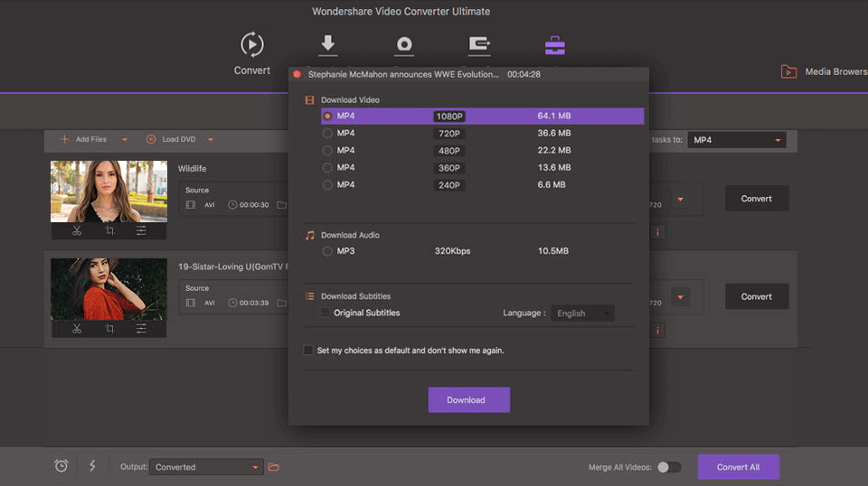
Task: Click the alarm clock schedule icon
Action: pos(61,466)
